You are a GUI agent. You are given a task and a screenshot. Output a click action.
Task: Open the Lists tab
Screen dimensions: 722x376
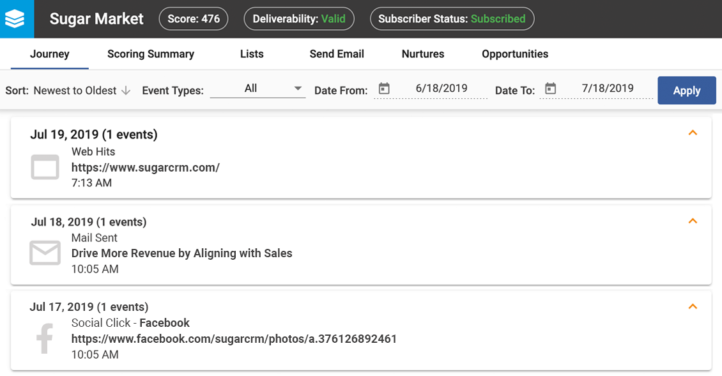click(x=251, y=54)
